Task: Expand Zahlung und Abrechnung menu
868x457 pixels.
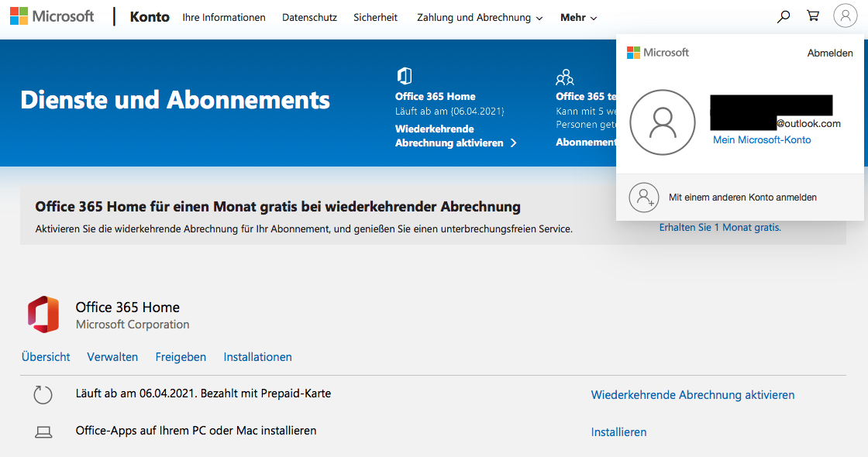Action: point(480,18)
